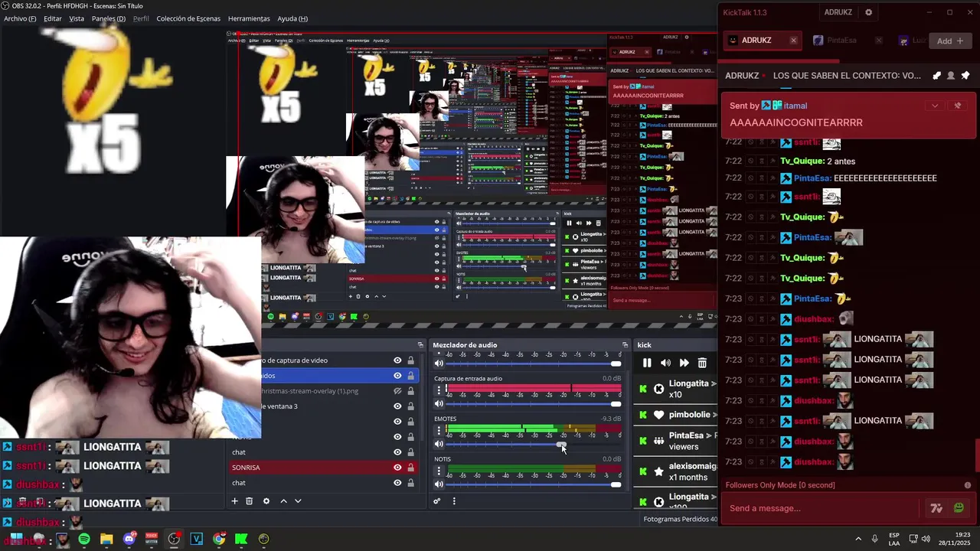The height and width of the screenshot is (551, 980).
Task: Open the emote picker in KickTalk
Action: pyautogui.click(x=959, y=508)
